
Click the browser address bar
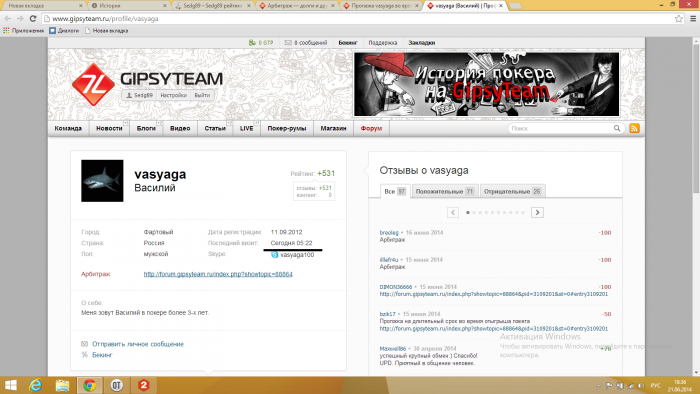tap(357, 18)
